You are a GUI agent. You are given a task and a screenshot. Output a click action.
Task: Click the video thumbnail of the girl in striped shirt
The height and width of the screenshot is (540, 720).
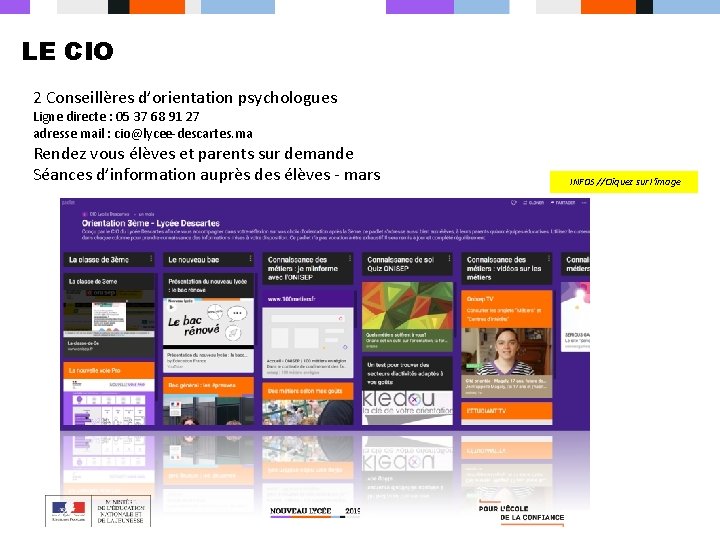click(506, 352)
